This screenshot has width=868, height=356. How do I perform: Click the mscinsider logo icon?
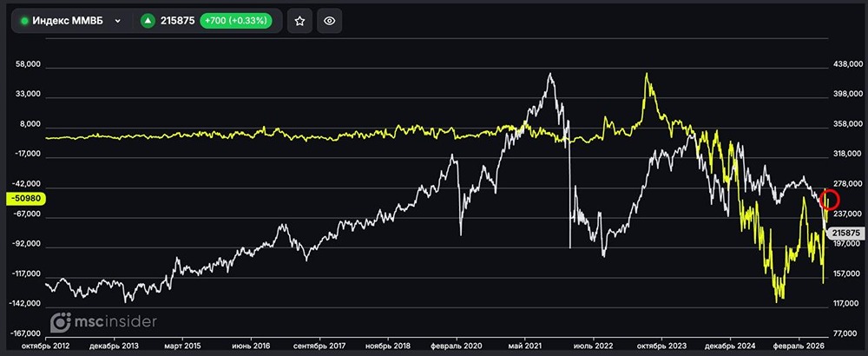point(61,322)
